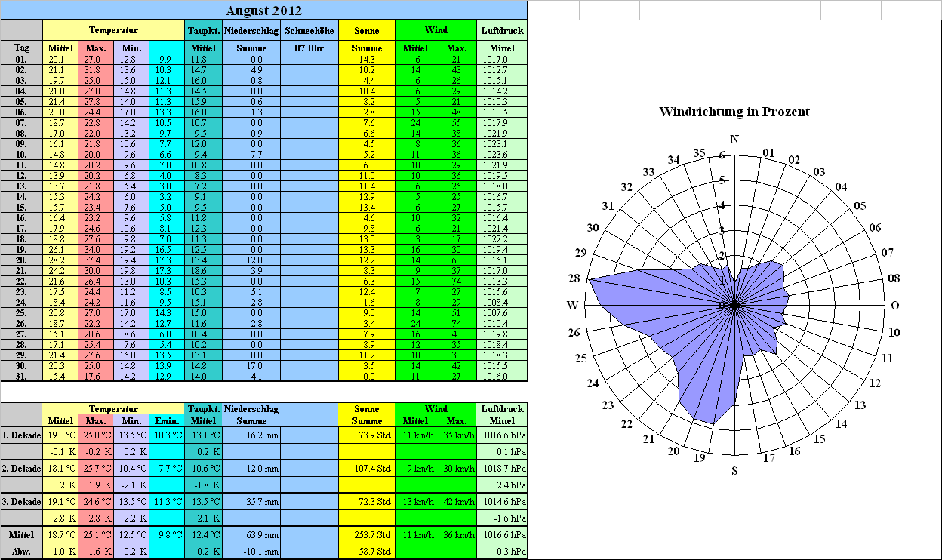Select direction label '19' on the wind rose

coord(699,457)
